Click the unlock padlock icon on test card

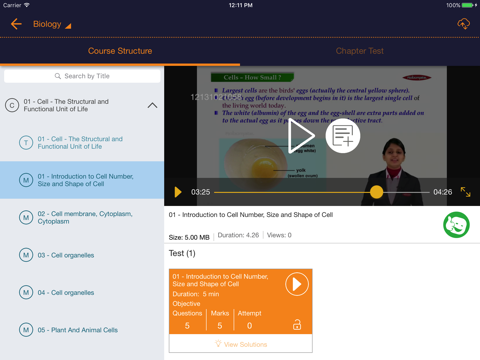[x=297, y=324]
